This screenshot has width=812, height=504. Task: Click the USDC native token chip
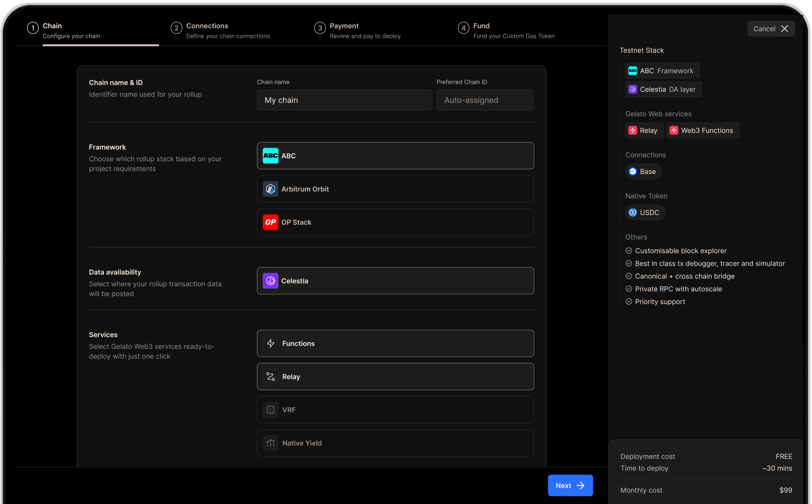click(x=645, y=213)
